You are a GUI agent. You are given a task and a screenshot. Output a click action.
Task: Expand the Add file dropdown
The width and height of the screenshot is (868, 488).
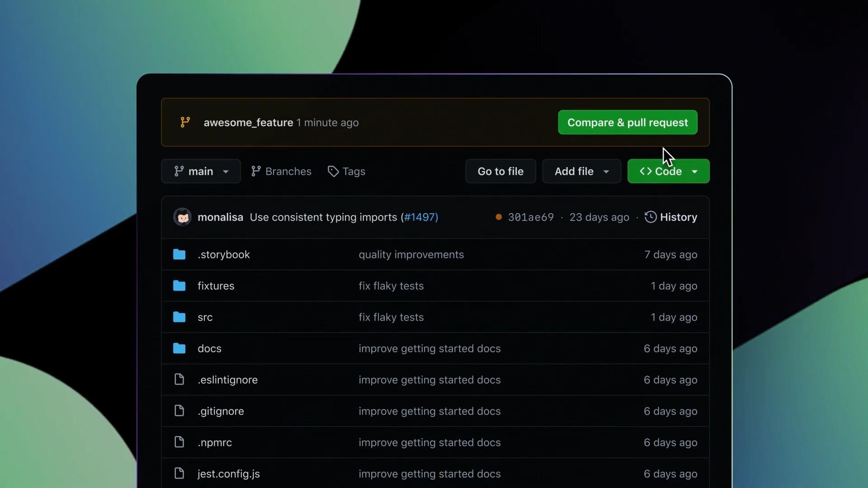(x=581, y=172)
